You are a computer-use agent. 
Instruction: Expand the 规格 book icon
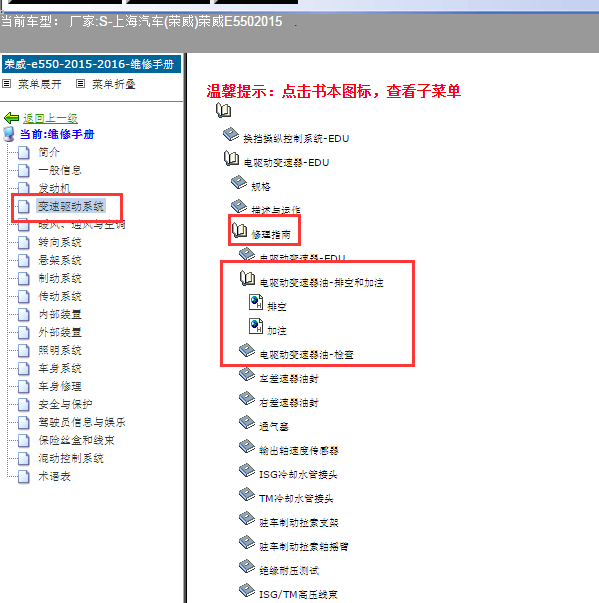[239, 182]
